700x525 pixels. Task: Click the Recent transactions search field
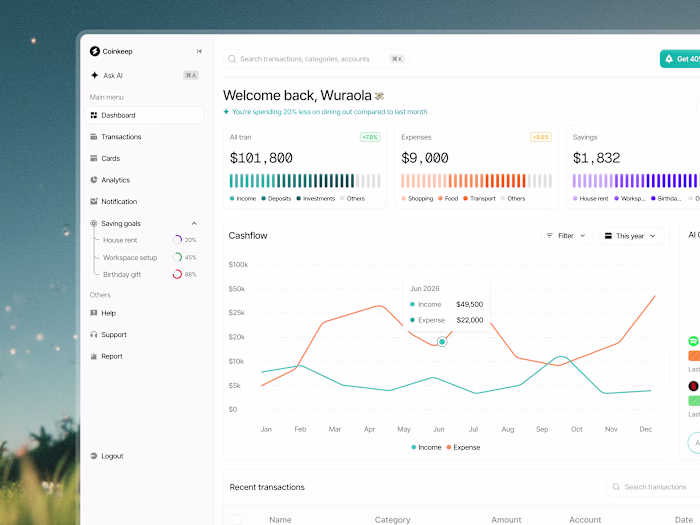click(653, 487)
